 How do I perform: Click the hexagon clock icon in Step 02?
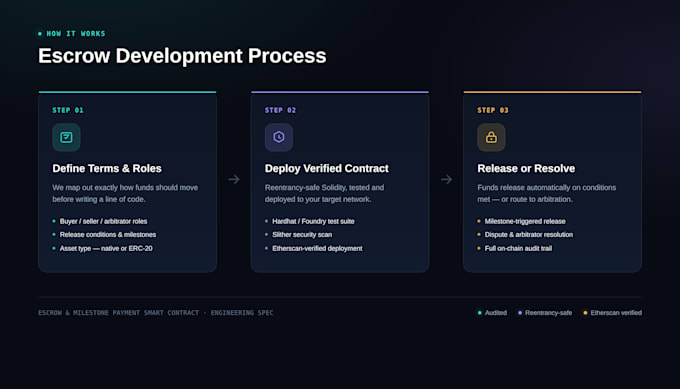(x=279, y=137)
